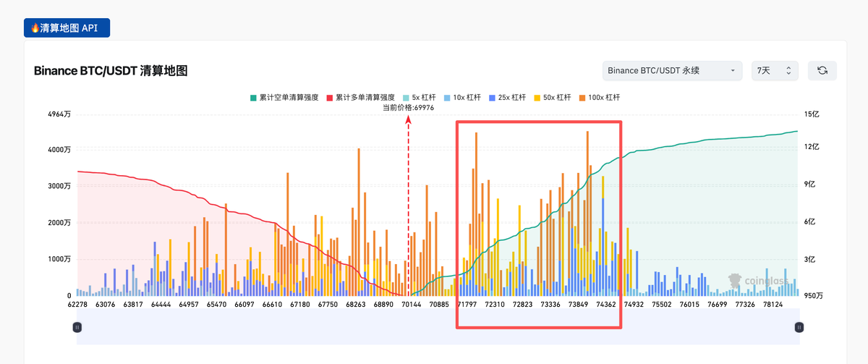Toggle the 10x 杠杆 legend item

463,97
